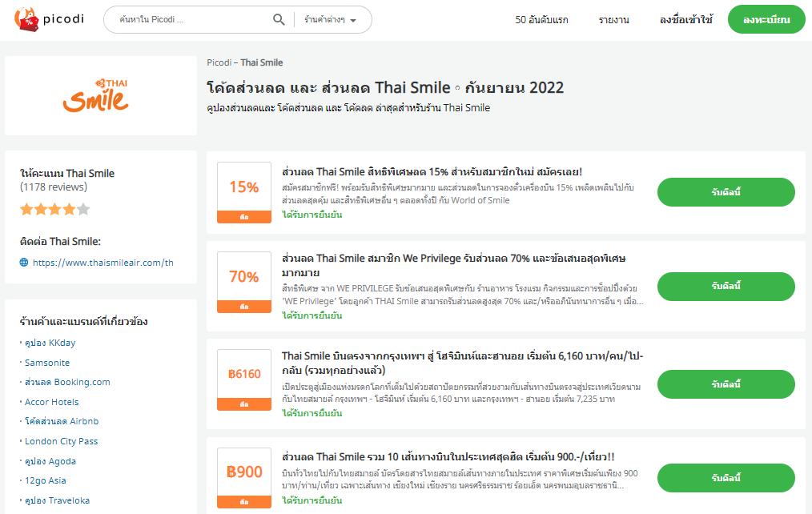This screenshot has width=812, height=514.
Task: Click รับดีลนี้ for the 15% deal
Action: tap(726, 192)
